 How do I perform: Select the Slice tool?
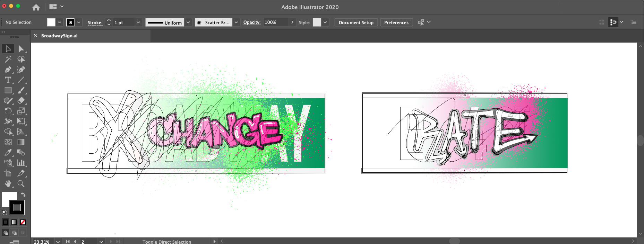[21, 173]
